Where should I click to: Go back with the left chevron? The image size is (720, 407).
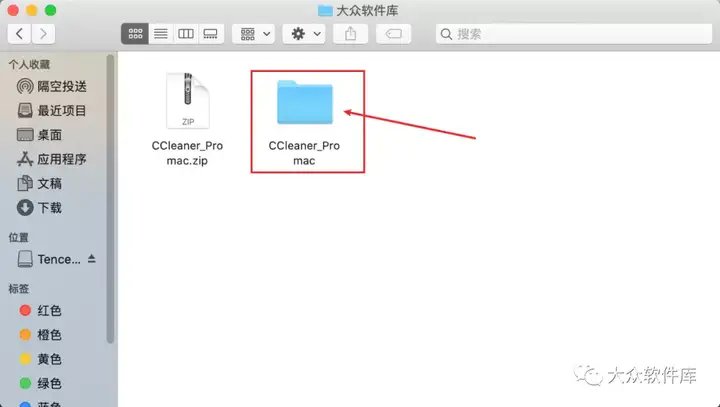coord(19,34)
